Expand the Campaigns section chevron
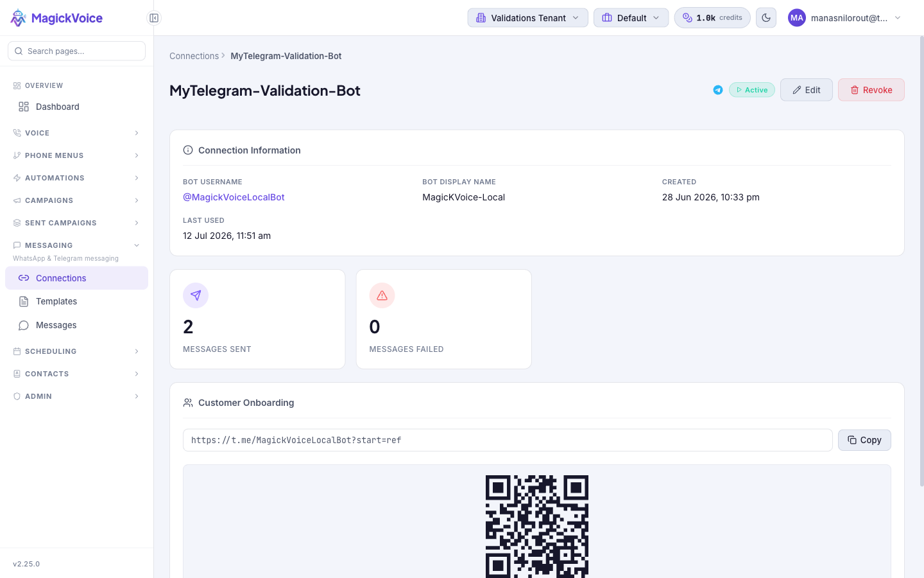Screen dimensions: 924x578 click(x=137, y=200)
